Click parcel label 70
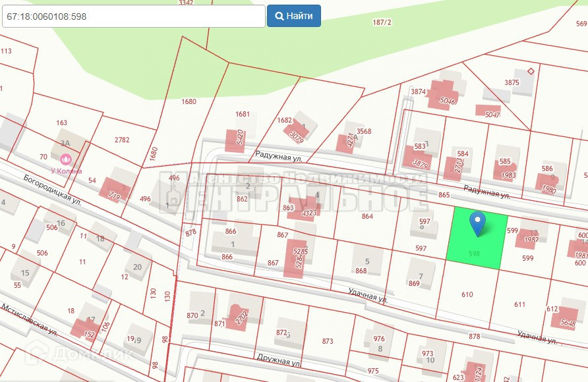 click(x=44, y=157)
